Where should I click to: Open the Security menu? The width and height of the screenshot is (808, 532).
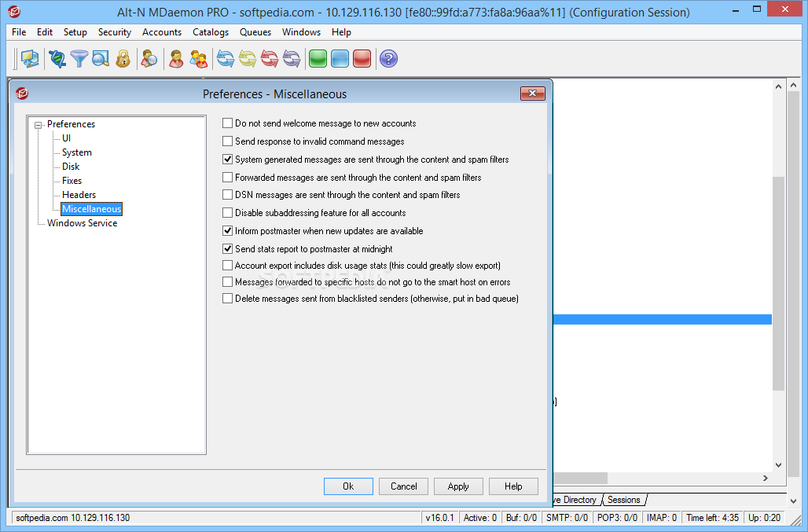coord(115,32)
